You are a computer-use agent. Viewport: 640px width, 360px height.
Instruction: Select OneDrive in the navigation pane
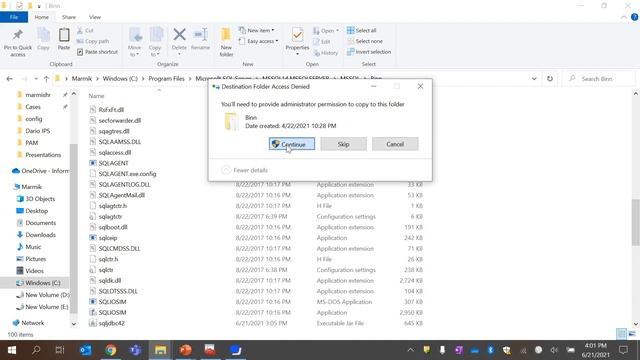[x=41, y=171]
